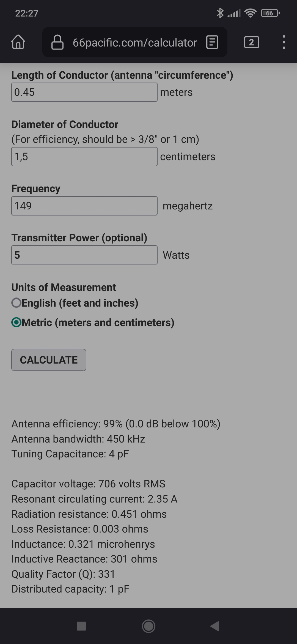Open the tab switcher showing 2 tabs
Image resolution: width=297 pixels, height=644 pixels.
tap(251, 42)
